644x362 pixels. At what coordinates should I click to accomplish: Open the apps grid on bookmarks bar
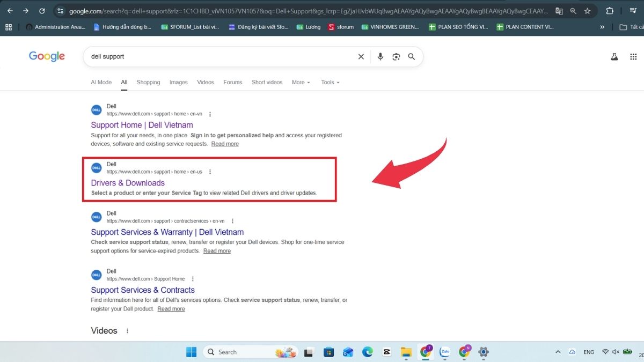8,27
